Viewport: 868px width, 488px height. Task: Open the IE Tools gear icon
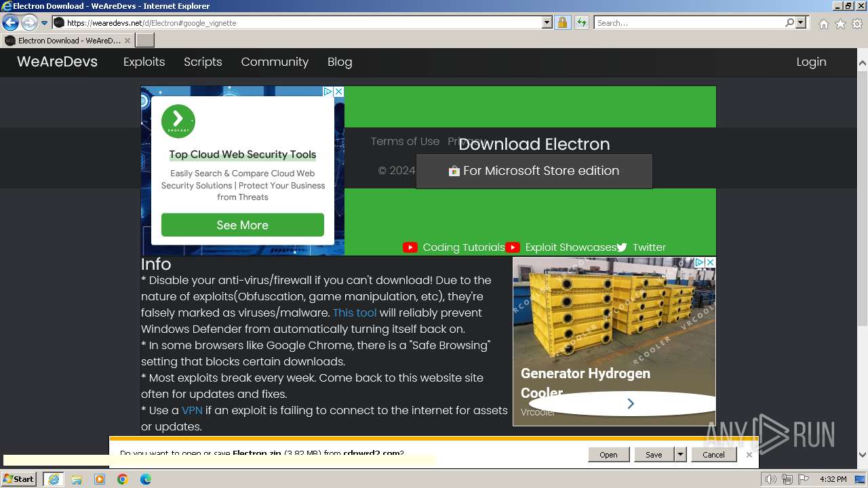coord(857,24)
